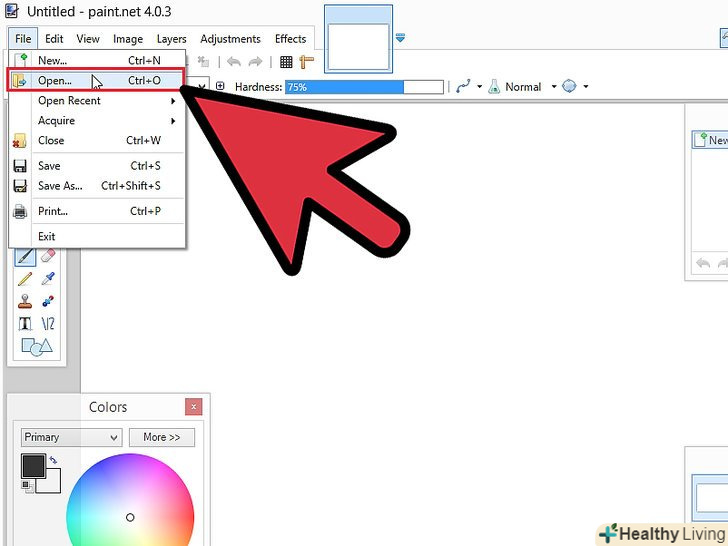Image resolution: width=728 pixels, height=546 pixels.
Task: Choose Open... from File menu
Action: pyautogui.click(x=97, y=80)
